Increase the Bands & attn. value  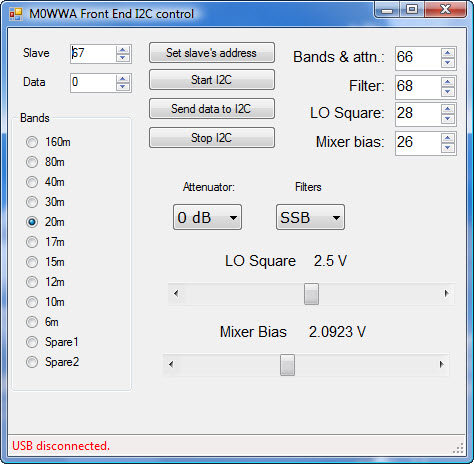click(447, 53)
